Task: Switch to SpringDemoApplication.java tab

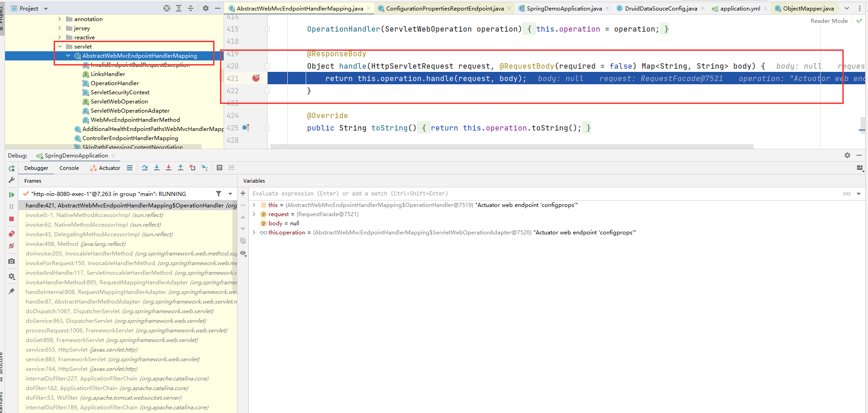Action: click(564, 8)
